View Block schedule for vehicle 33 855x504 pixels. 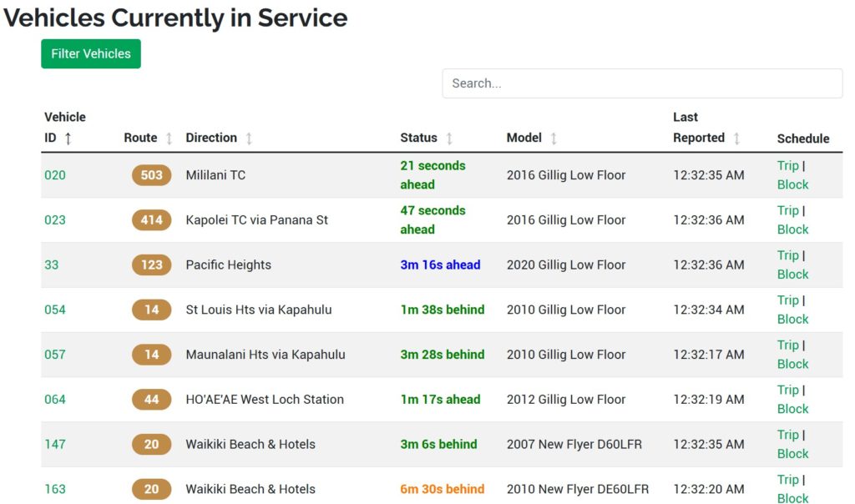792,274
